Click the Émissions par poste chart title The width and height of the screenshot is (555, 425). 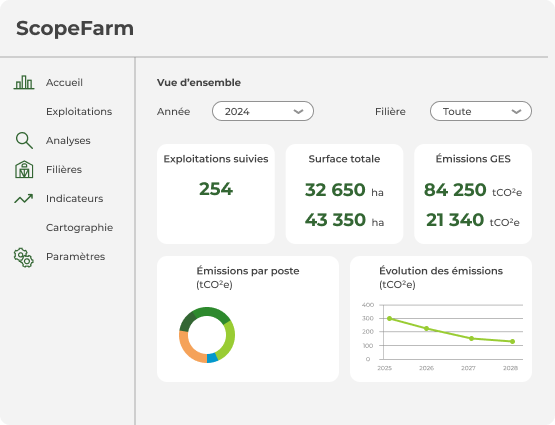click(x=248, y=271)
